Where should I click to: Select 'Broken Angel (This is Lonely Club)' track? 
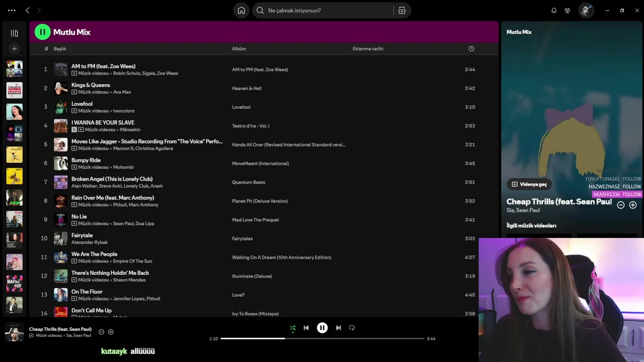[x=112, y=178]
